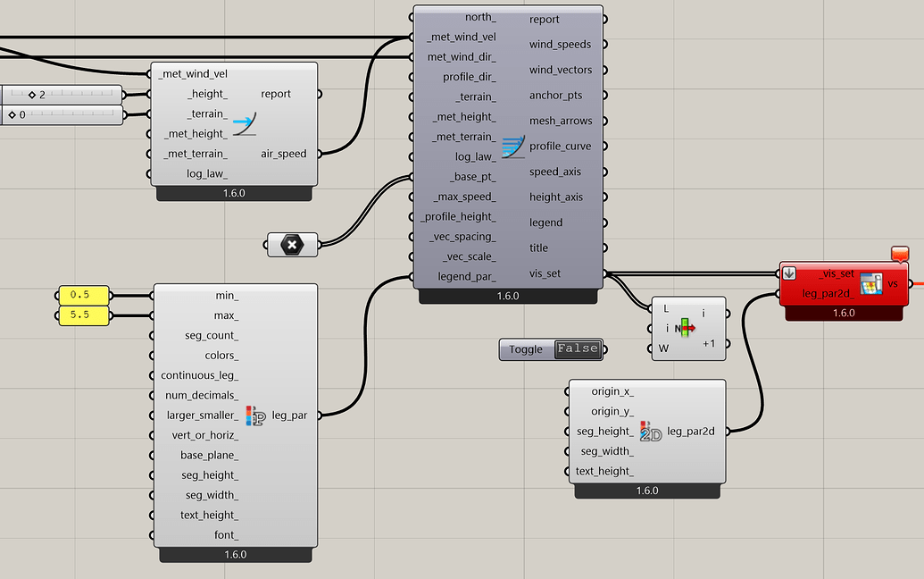Select the yellow panel showing 0.5
The image size is (924, 579).
coord(82,293)
